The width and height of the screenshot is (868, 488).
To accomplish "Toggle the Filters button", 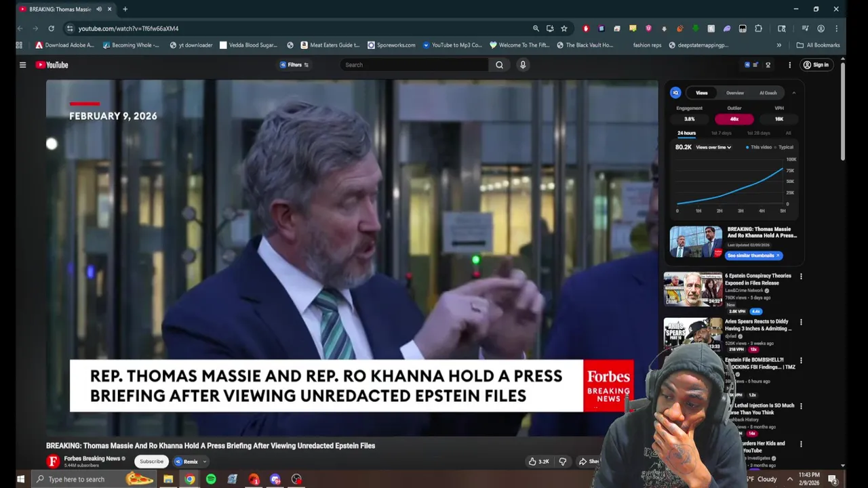I will click(294, 65).
